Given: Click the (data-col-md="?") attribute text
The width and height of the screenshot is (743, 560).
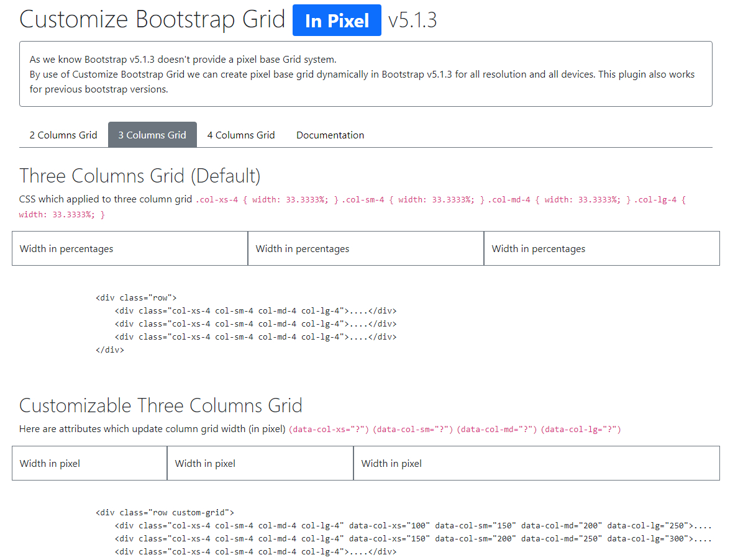Looking at the screenshot, I should [x=496, y=430].
